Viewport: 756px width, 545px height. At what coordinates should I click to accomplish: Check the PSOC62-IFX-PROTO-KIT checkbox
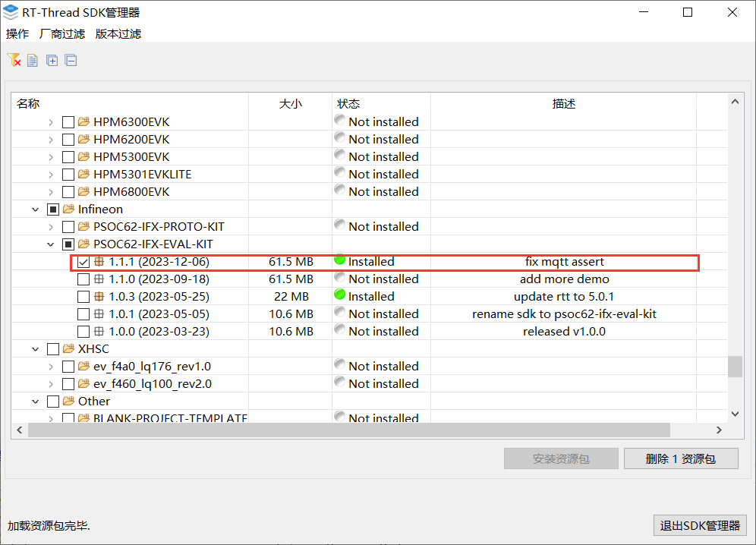[68, 227]
